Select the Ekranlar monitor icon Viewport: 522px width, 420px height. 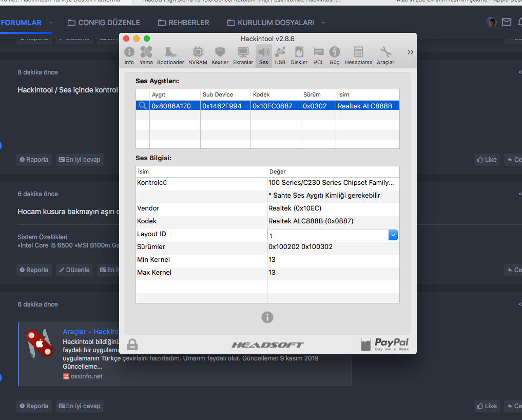coord(243,55)
